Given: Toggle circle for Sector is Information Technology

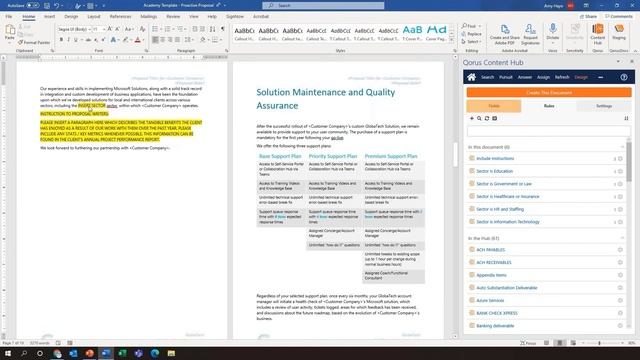Looking at the screenshot, I should (x=620, y=222).
